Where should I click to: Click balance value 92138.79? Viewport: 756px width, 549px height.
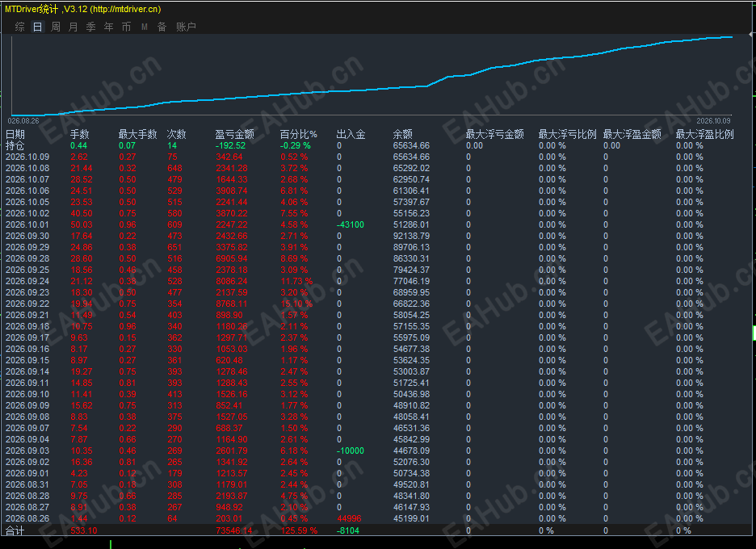(411, 237)
